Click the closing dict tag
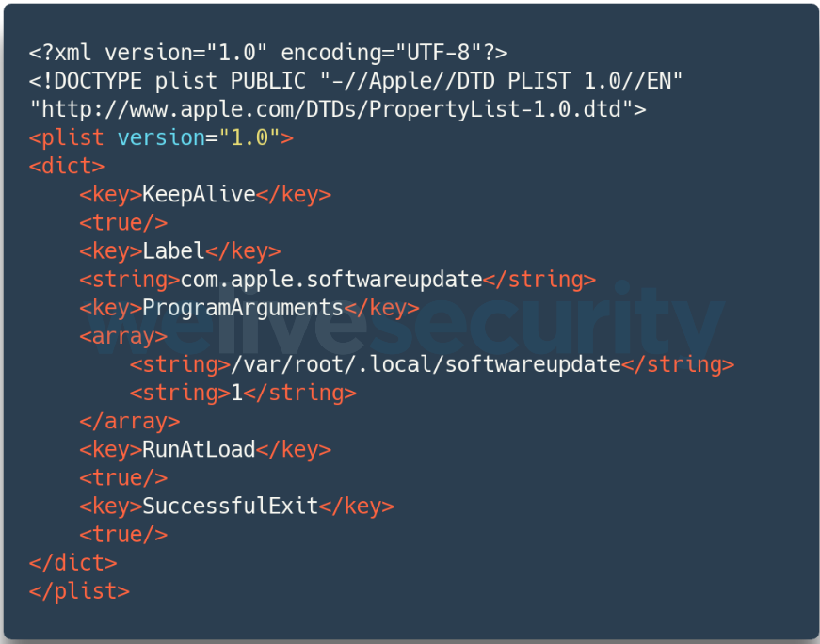The height and width of the screenshot is (644, 820). 73,562
